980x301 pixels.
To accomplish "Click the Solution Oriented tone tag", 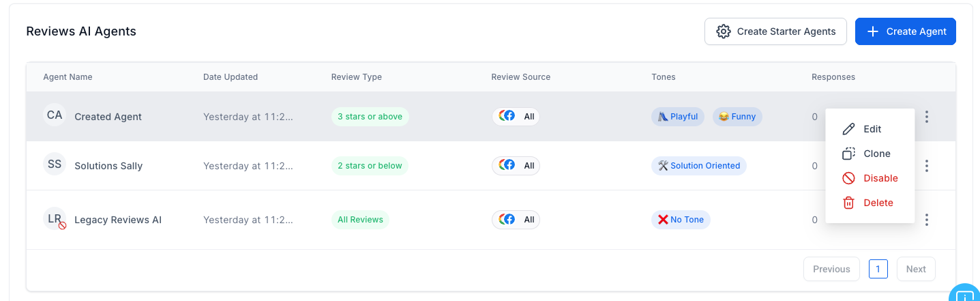I will (x=698, y=166).
